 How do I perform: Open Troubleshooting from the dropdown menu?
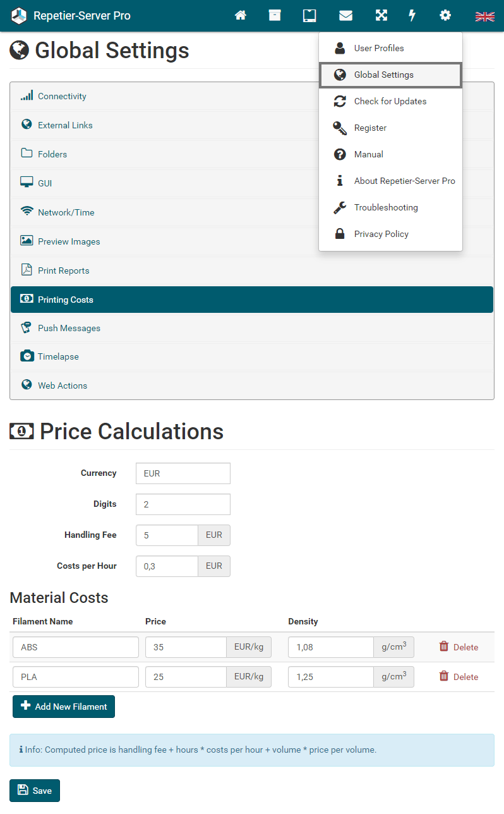point(385,207)
